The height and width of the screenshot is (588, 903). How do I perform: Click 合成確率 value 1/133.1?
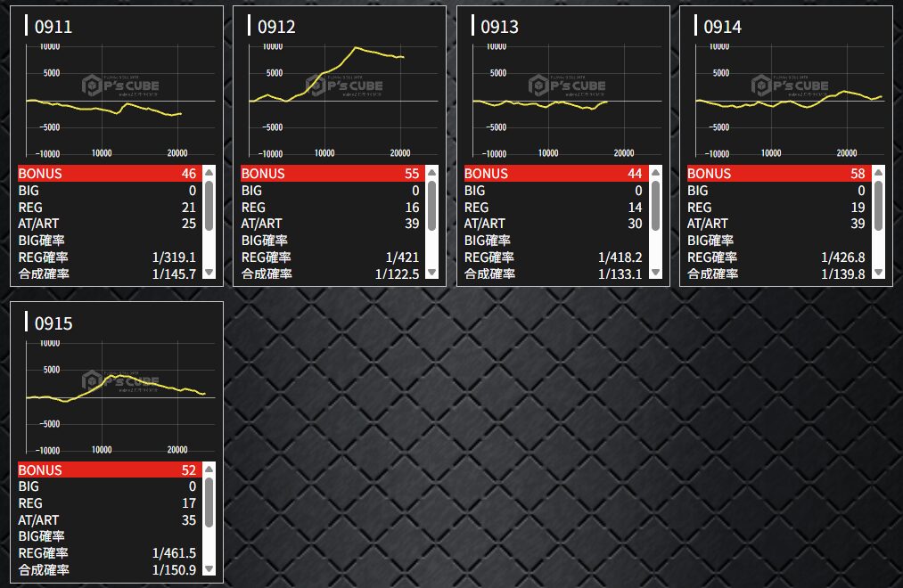(620, 274)
